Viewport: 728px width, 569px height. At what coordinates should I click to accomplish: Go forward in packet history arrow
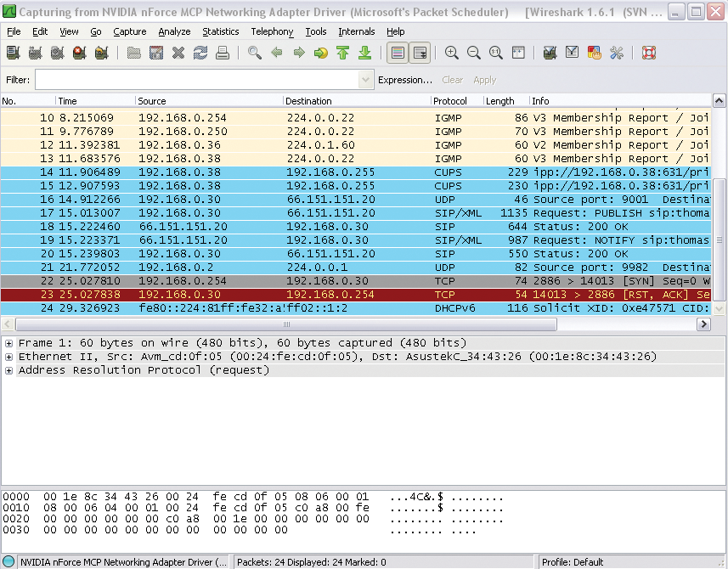pos(299,53)
